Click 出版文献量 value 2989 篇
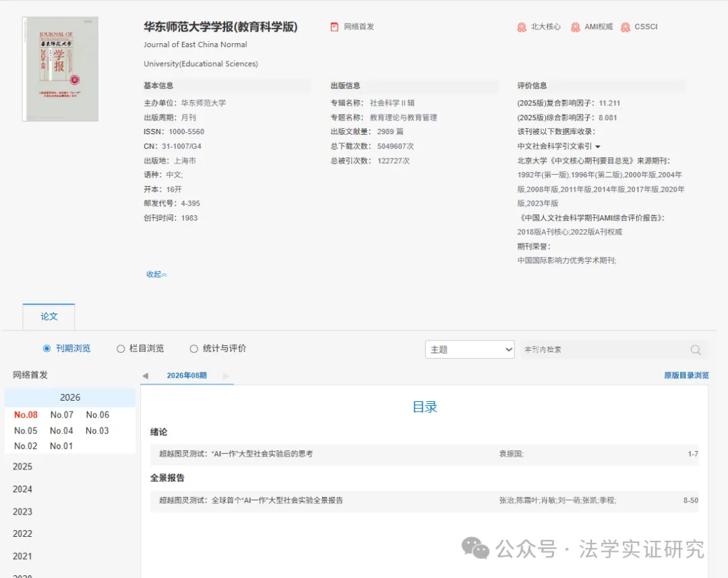Screen dimensions: 728x578 click(390, 132)
